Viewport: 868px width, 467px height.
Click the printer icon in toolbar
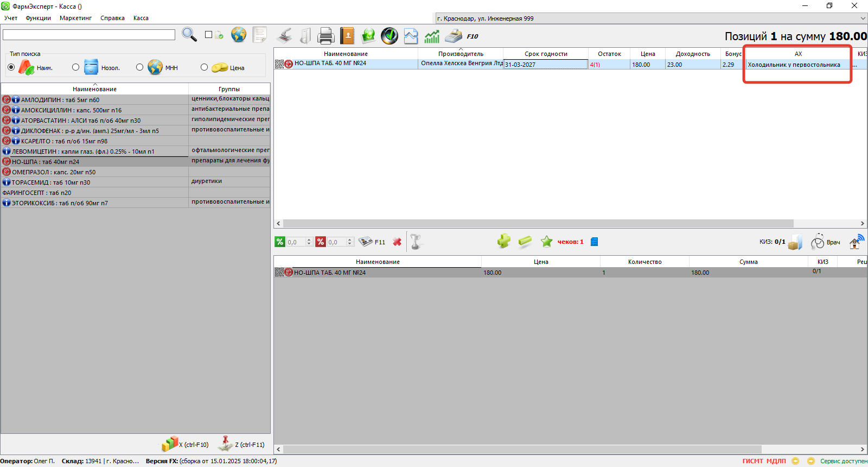tap(325, 36)
